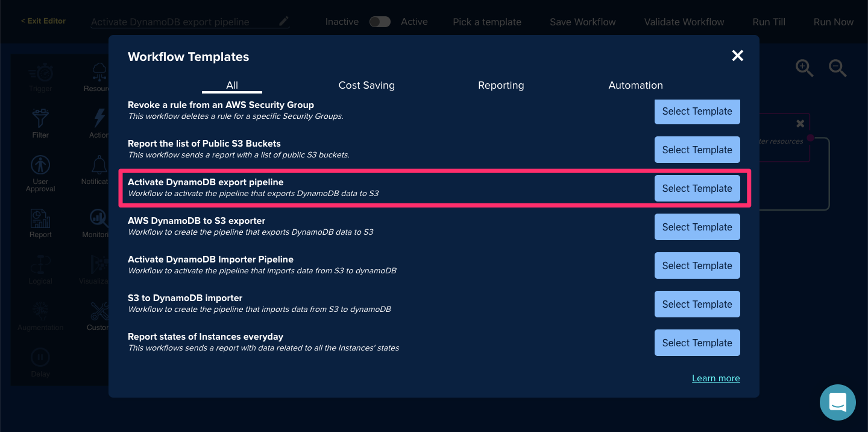Click Run Now in the top bar
This screenshot has width=868, height=432.
point(834,22)
